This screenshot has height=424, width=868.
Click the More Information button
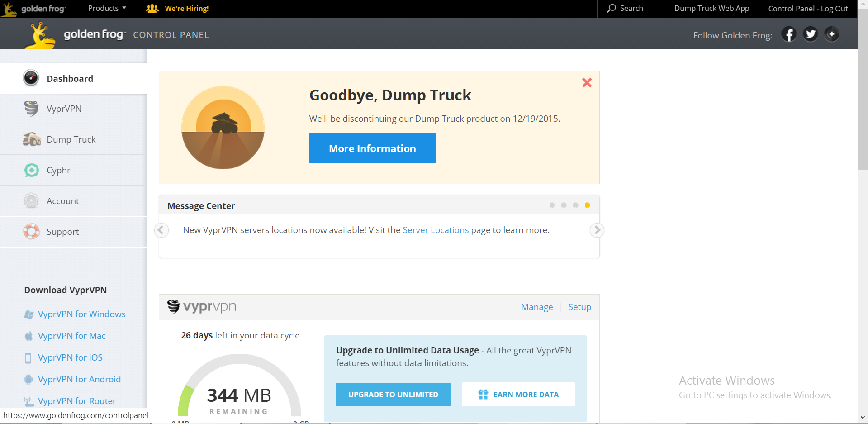(372, 148)
